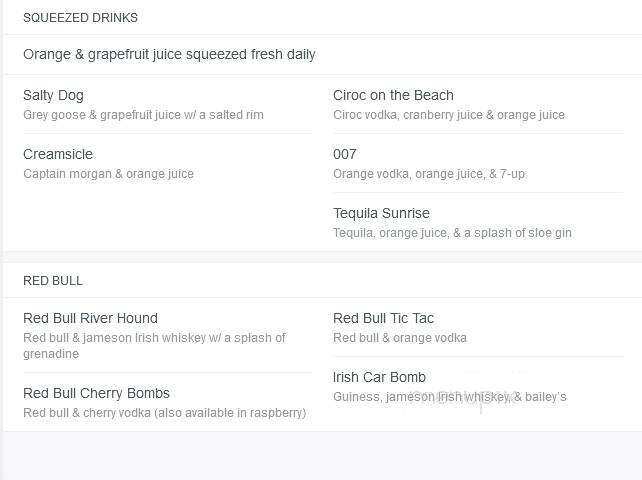Click the fresh-squeezed juice daily note
The width and height of the screenshot is (642, 480).
click(169, 54)
